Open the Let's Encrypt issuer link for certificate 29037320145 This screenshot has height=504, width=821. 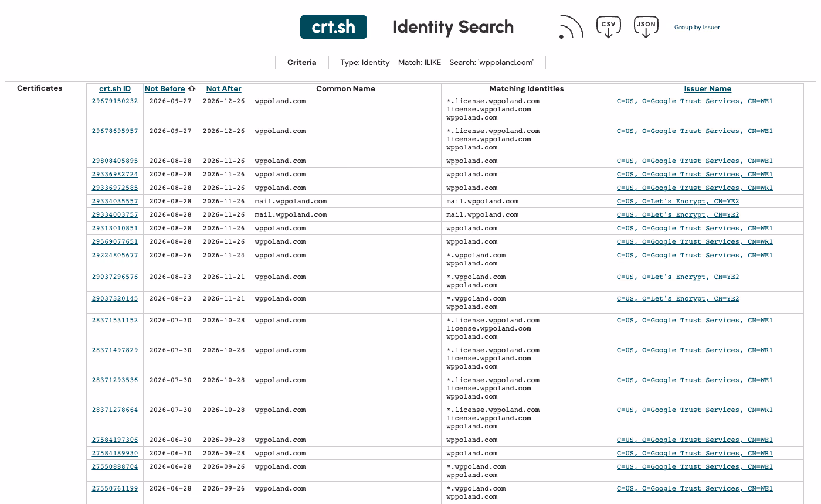click(x=678, y=298)
